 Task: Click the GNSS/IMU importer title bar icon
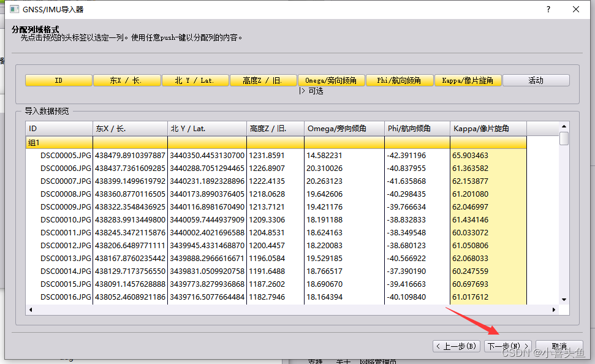point(13,9)
